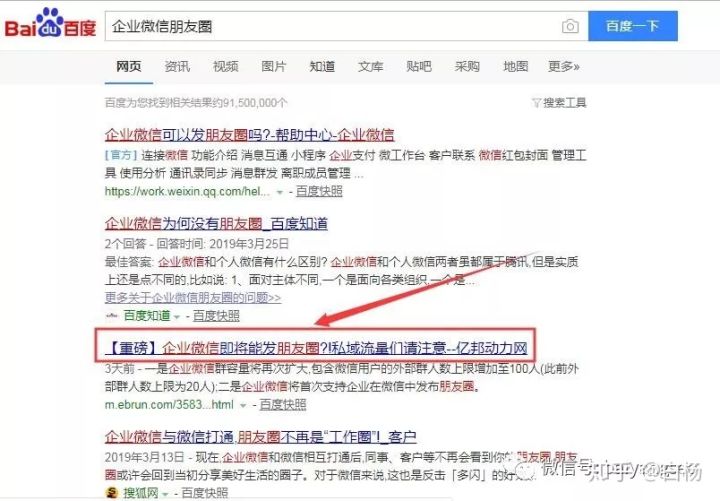Viewport: 720px width, 501px height.
Task: Open 【重磅】企业微信即将能发朋友圈 result link
Action: pyautogui.click(x=316, y=349)
